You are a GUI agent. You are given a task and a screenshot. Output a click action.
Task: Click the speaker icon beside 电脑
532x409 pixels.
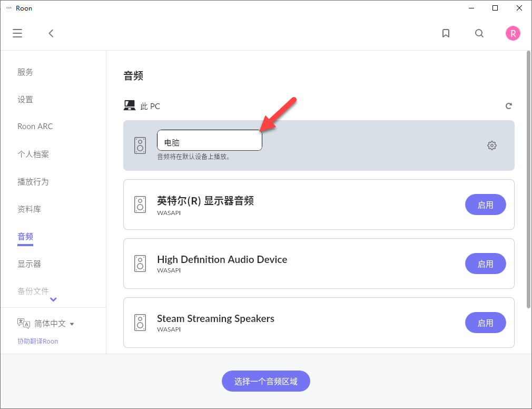click(140, 145)
